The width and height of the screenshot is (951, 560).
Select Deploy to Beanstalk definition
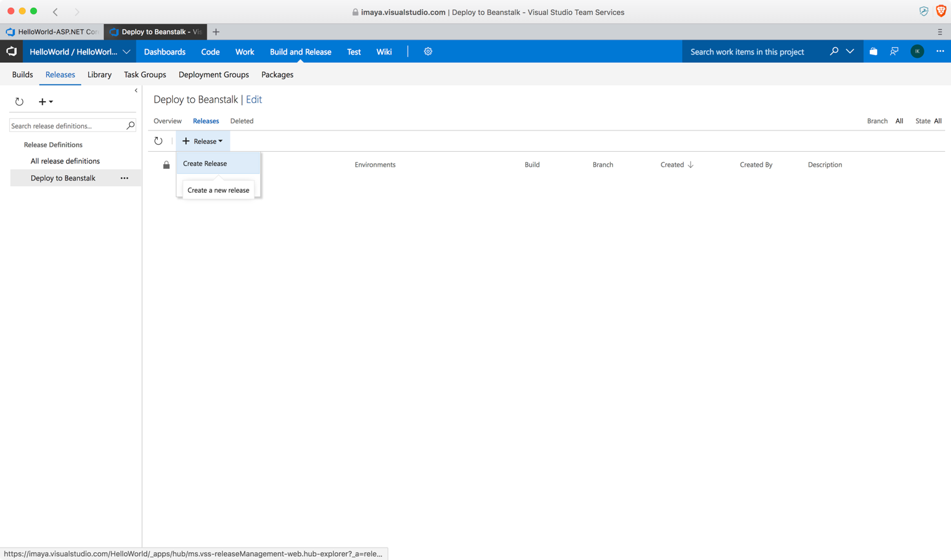point(63,178)
